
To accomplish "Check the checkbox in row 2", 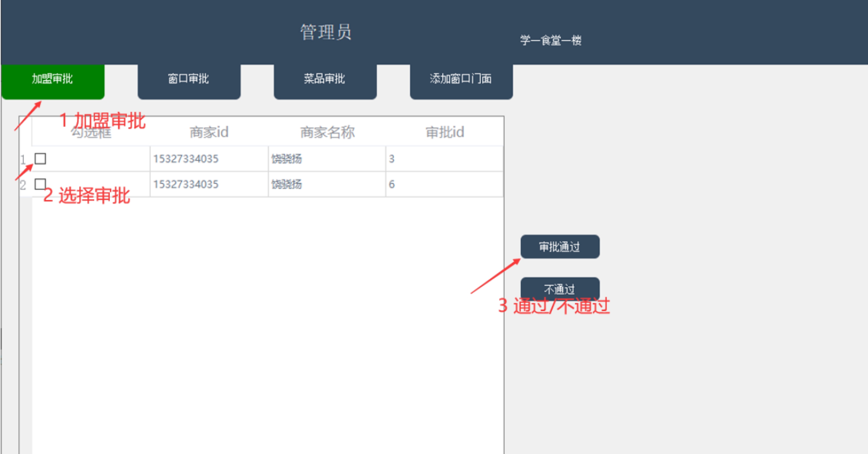I will tap(40, 184).
